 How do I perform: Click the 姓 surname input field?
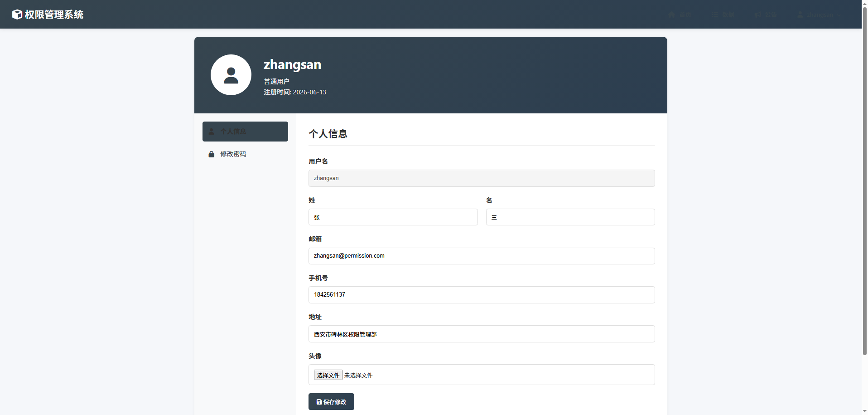pos(393,217)
